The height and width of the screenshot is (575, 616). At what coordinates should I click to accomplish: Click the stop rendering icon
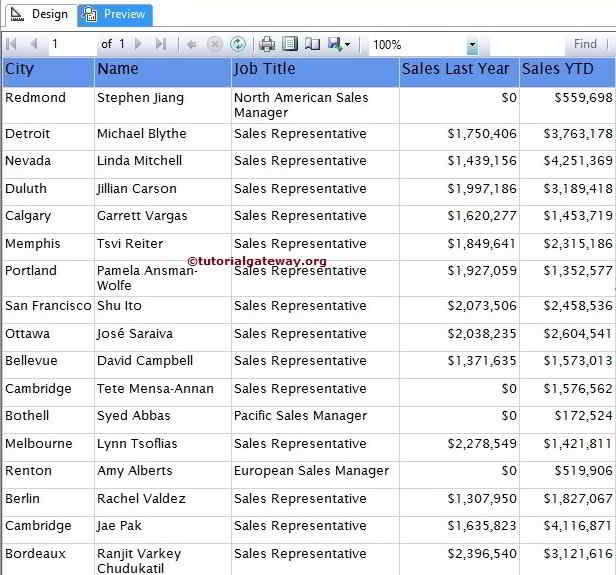pyautogui.click(x=214, y=44)
